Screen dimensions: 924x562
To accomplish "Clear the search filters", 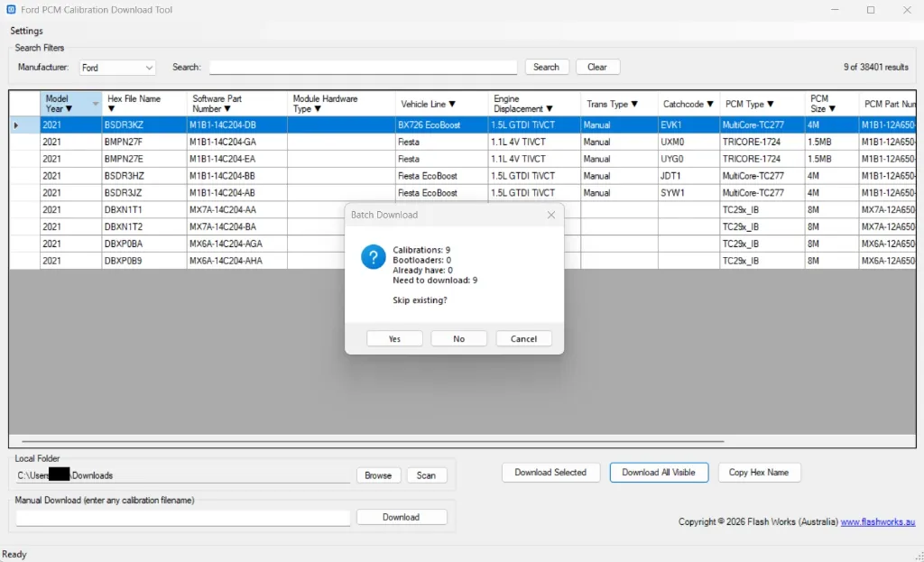I will (596, 67).
